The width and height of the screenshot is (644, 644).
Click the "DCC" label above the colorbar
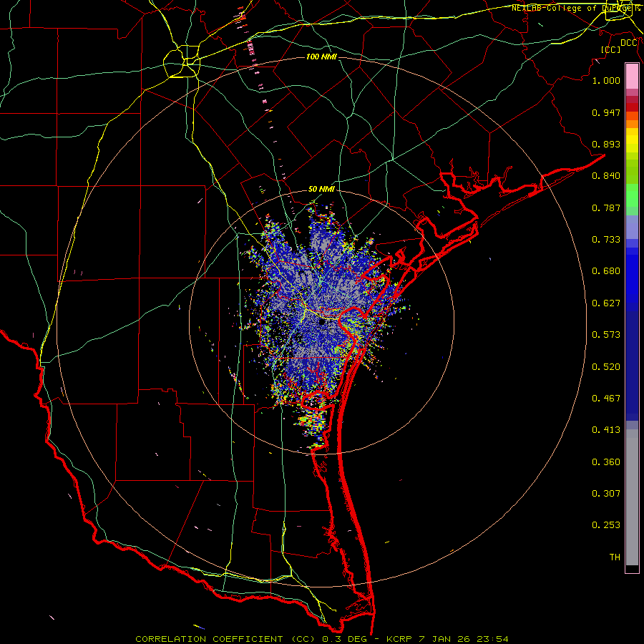(629, 43)
